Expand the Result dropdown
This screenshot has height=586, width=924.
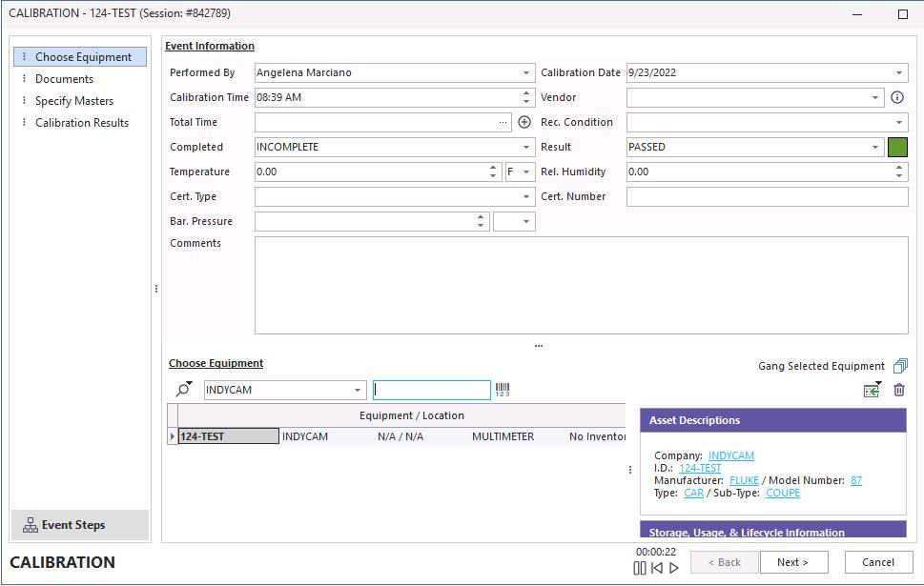[x=875, y=147]
